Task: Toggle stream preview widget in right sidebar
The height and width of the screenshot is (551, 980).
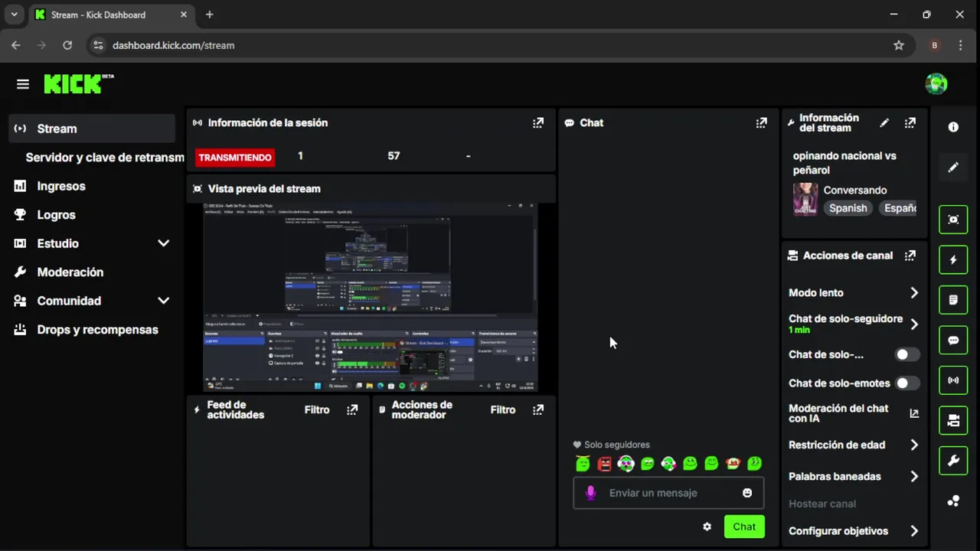Action: coord(953,220)
